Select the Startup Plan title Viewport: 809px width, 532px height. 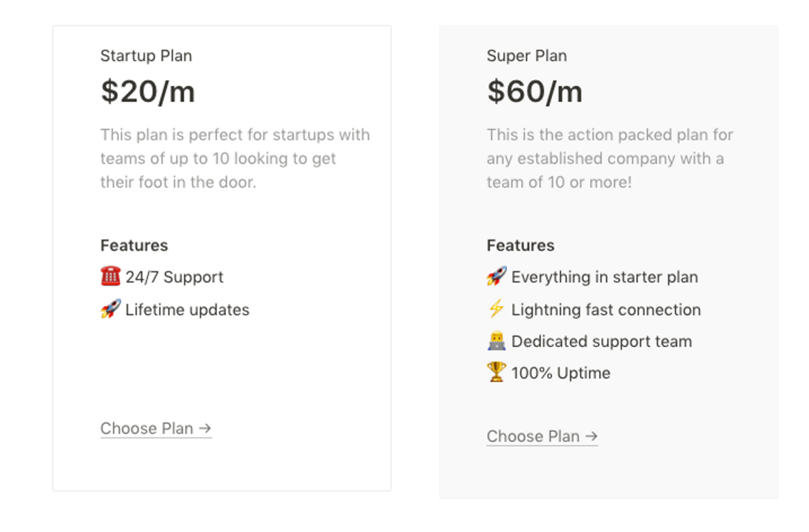click(145, 55)
